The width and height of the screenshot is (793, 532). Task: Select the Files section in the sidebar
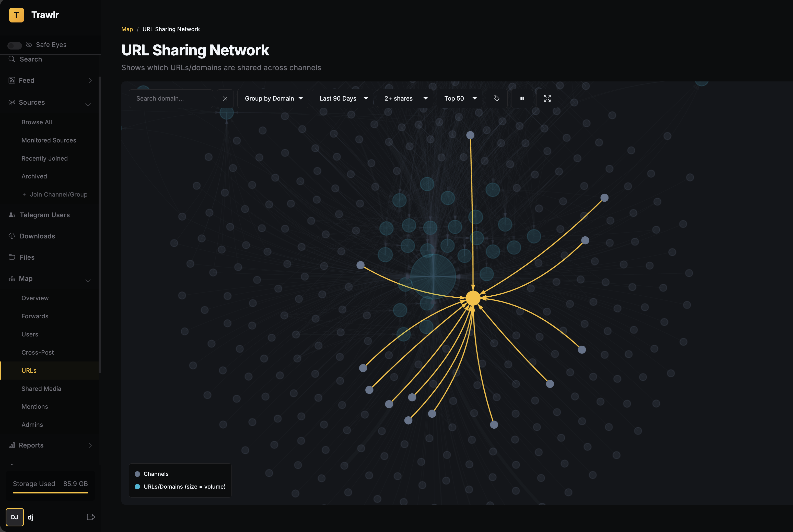(27, 257)
